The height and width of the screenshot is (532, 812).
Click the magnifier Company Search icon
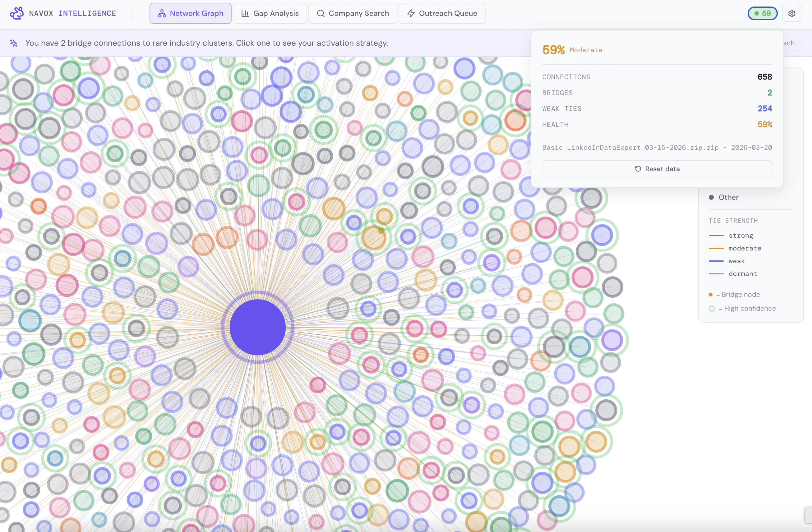coord(321,13)
